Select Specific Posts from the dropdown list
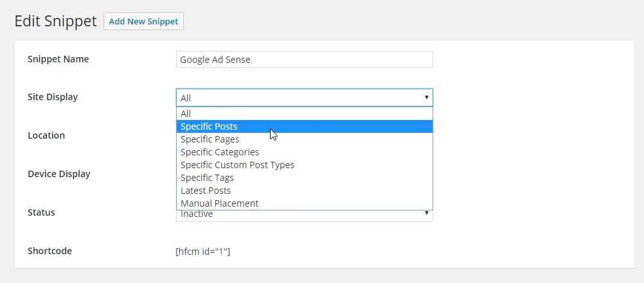The width and height of the screenshot is (644, 283). [x=305, y=126]
